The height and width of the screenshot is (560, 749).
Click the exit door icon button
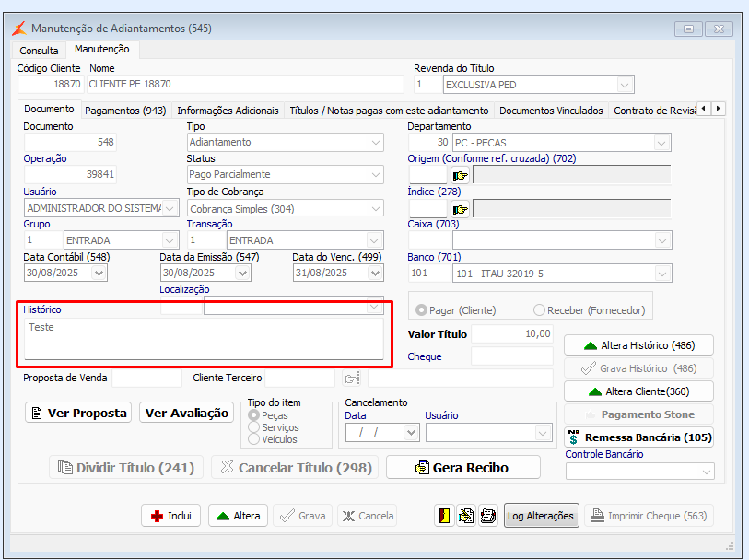click(444, 516)
